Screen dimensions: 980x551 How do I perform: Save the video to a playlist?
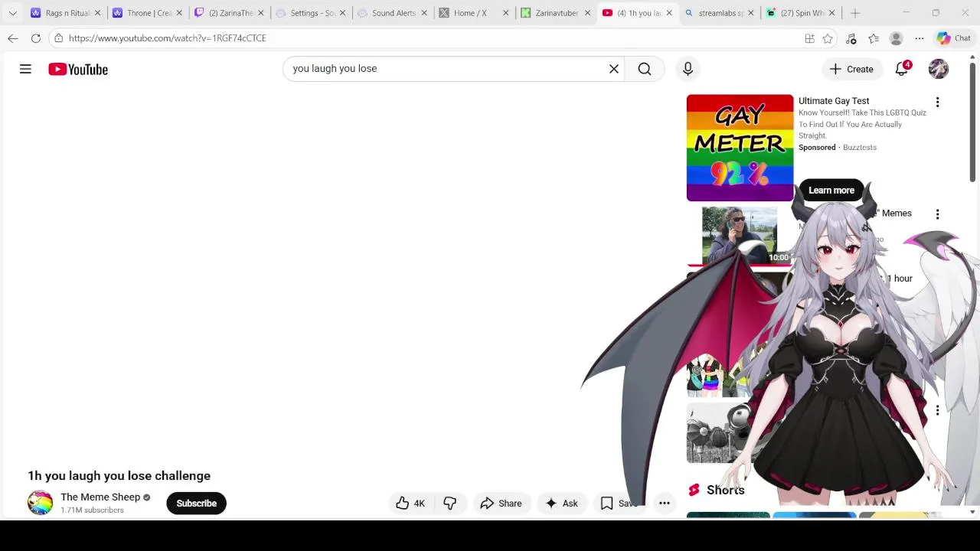[x=619, y=503]
